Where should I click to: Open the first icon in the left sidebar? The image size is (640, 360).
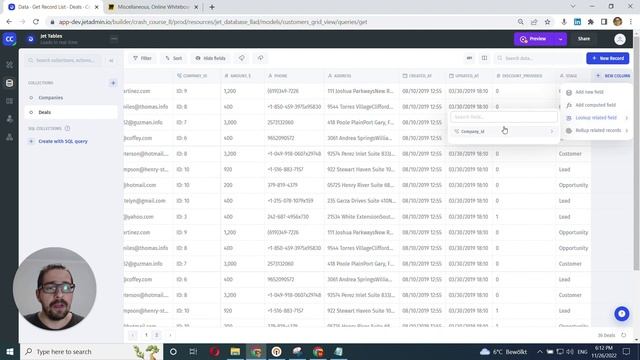tap(9, 65)
